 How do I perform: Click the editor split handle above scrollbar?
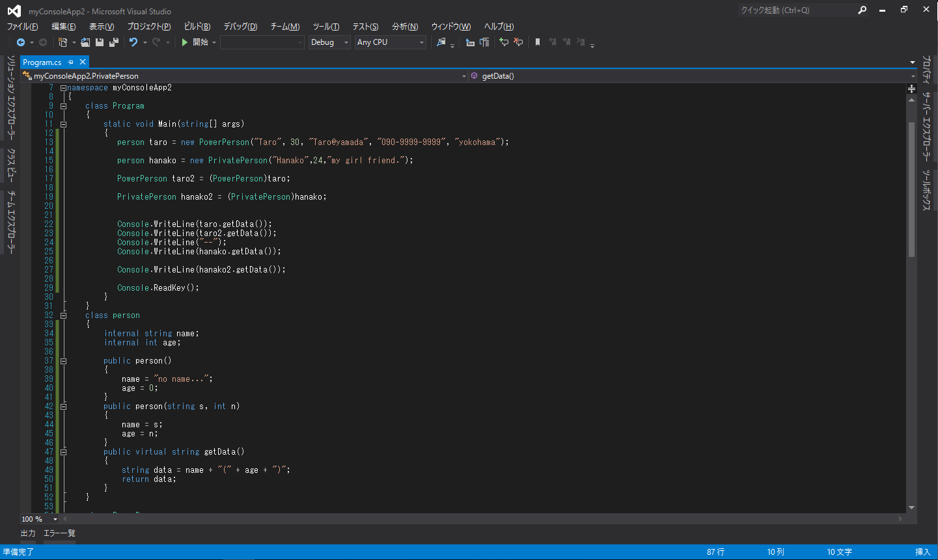click(x=911, y=88)
